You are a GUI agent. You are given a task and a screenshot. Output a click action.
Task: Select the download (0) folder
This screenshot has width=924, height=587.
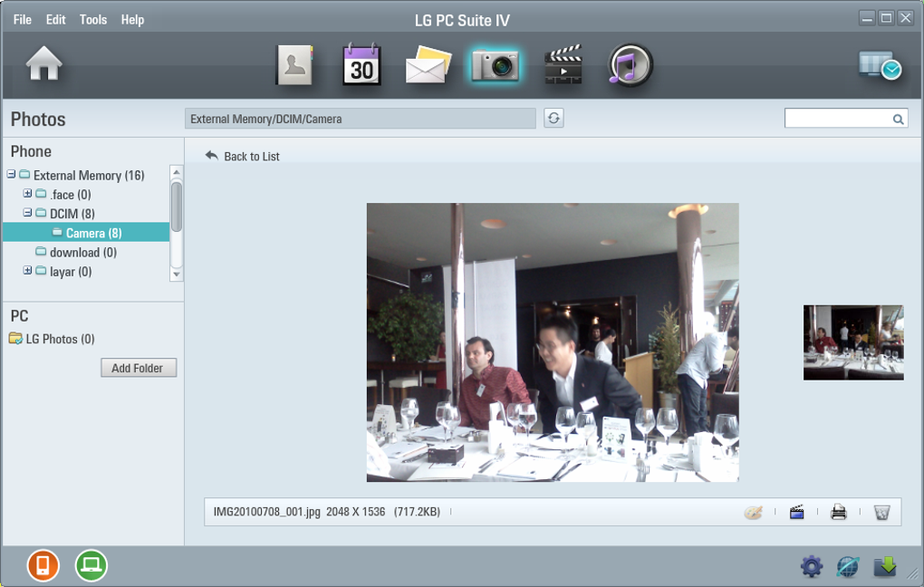click(x=83, y=252)
